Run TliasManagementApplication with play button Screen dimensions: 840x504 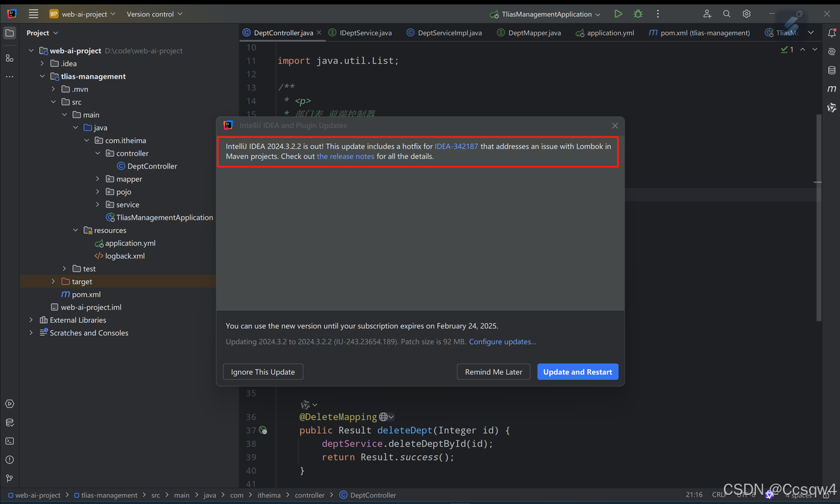(x=618, y=14)
